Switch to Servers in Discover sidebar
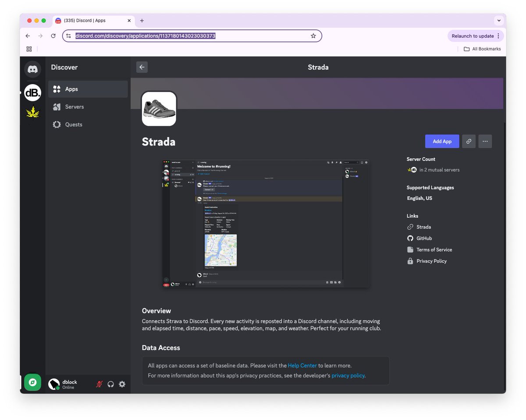 tap(88, 107)
